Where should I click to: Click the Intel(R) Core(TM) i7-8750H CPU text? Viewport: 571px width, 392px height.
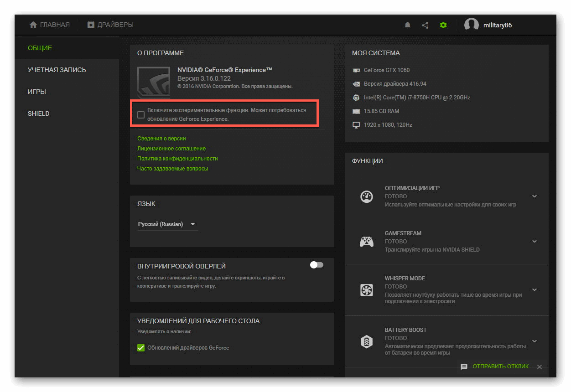click(x=417, y=98)
